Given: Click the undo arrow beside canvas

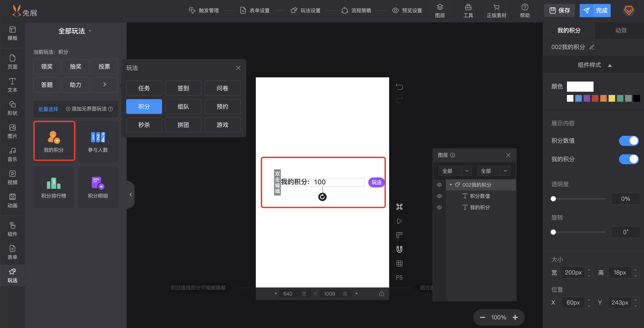Looking at the screenshot, I should coord(399,87).
